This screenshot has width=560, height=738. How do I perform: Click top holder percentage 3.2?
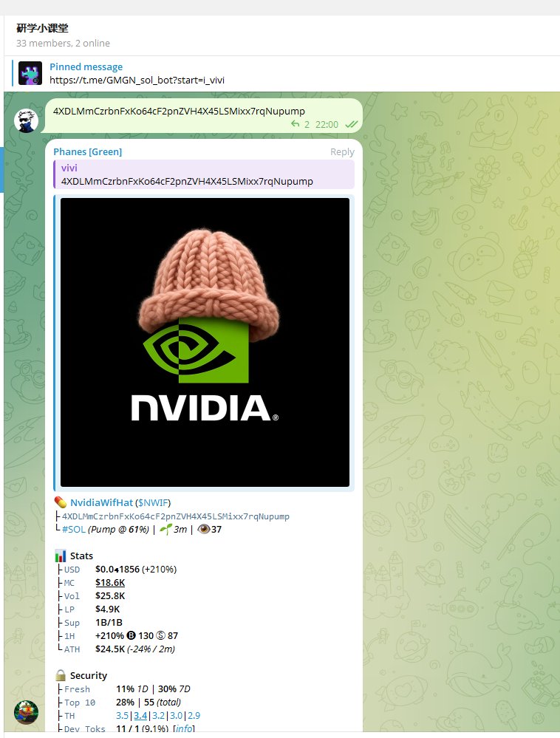pos(159,715)
